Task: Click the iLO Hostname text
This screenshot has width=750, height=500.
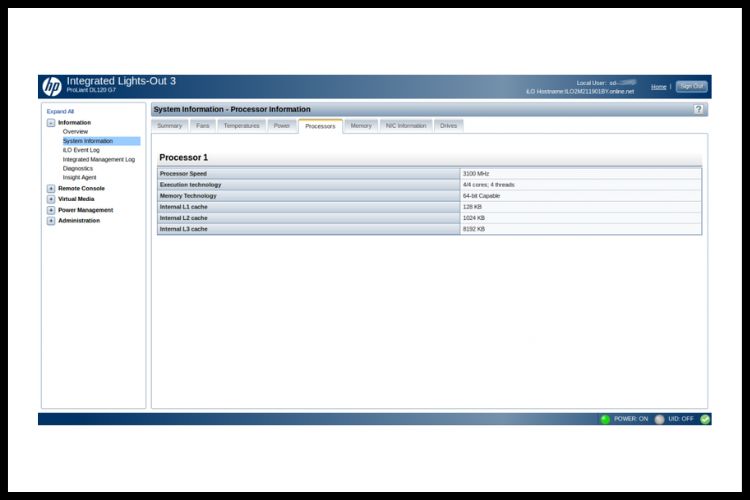Action: pos(580,91)
